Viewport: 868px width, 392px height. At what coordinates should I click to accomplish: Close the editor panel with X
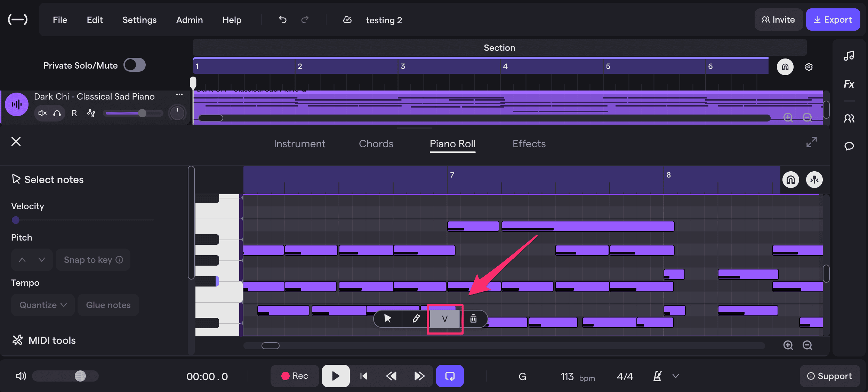point(16,141)
